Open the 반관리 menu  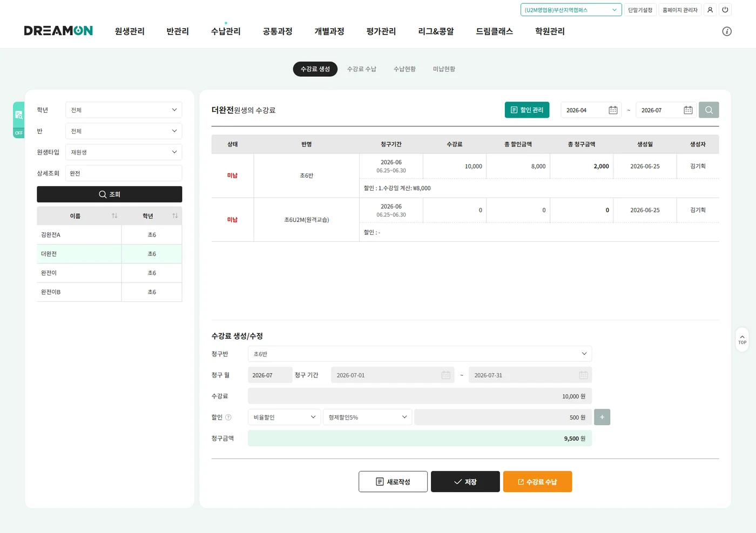[x=178, y=31]
